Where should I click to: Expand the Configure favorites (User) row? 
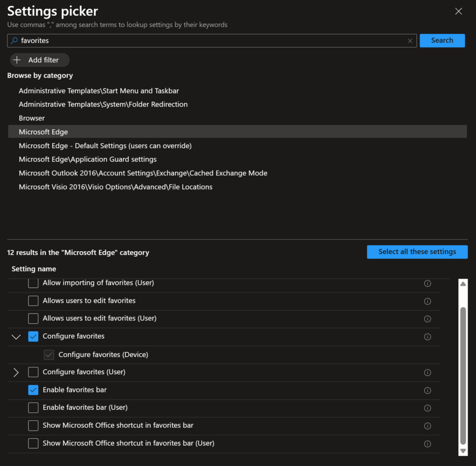coord(16,372)
